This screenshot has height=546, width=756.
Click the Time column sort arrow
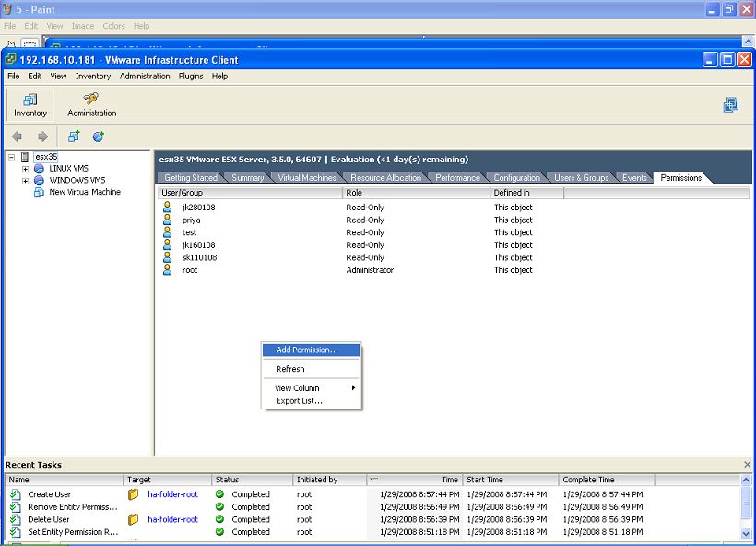pos(374,480)
